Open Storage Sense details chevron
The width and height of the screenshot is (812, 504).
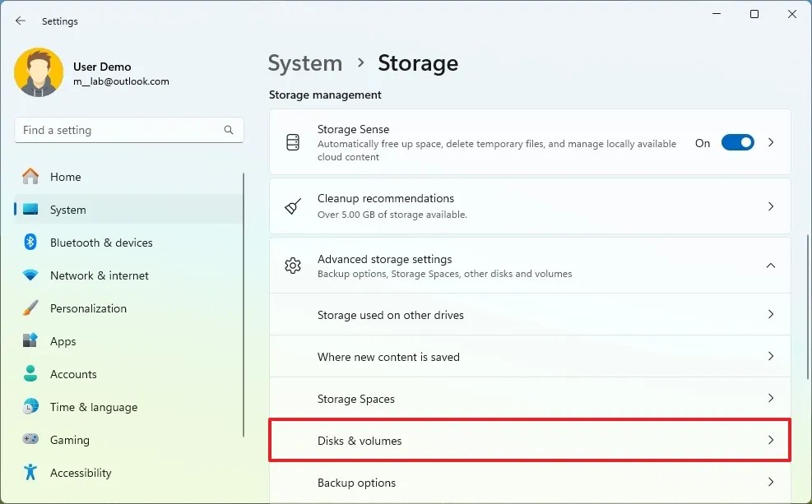tap(771, 142)
